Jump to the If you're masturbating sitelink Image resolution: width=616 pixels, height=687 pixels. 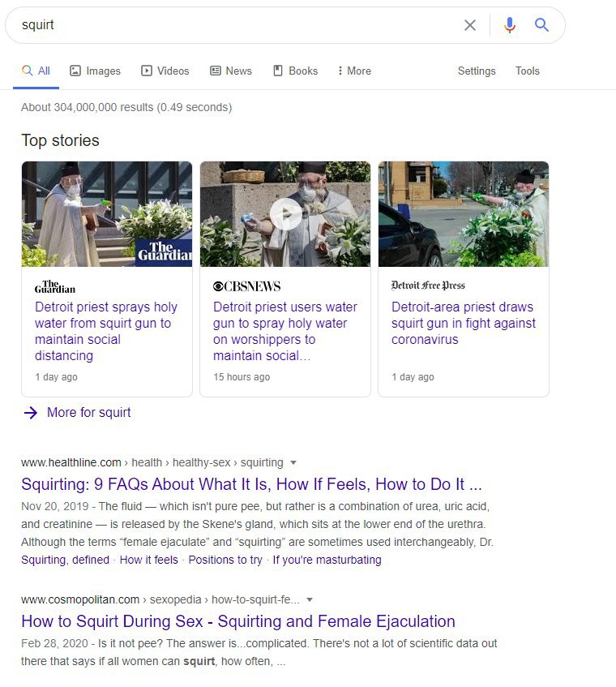click(327, 560)
